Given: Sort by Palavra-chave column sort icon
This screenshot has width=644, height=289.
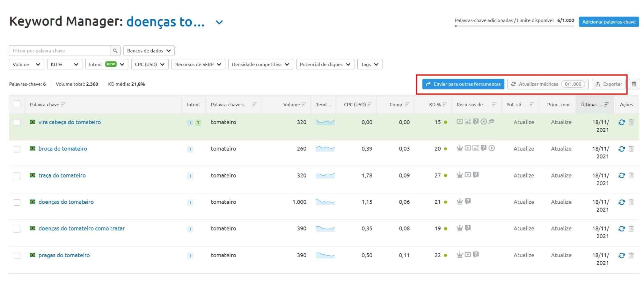Looking at the screenshot, I should (x=63, y=104).
